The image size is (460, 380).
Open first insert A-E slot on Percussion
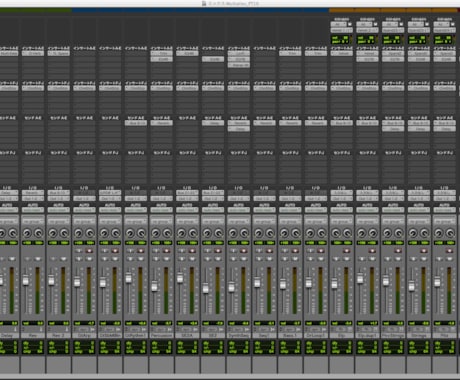(162, 53)
